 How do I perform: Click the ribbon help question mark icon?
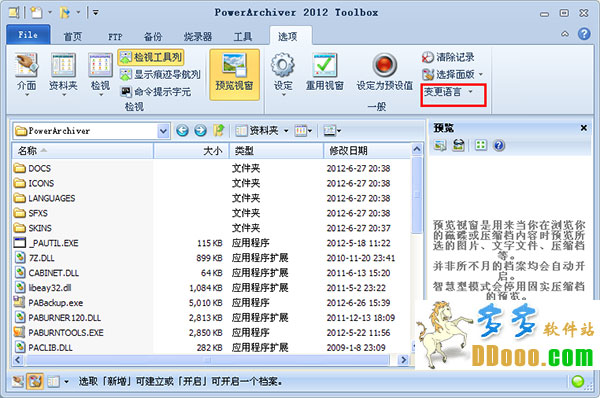coord(584,34)
